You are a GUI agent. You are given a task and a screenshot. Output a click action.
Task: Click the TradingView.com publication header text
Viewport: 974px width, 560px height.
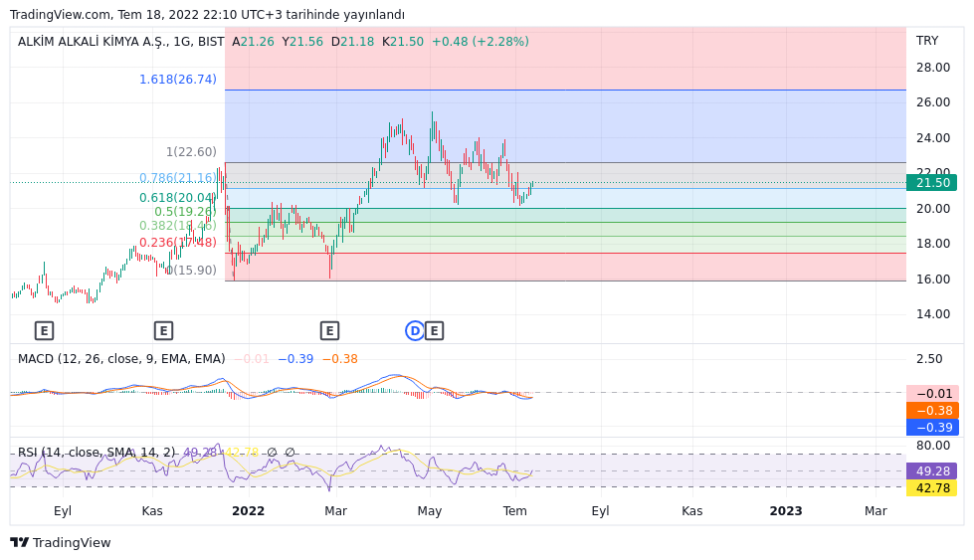[x=207, y=14]
